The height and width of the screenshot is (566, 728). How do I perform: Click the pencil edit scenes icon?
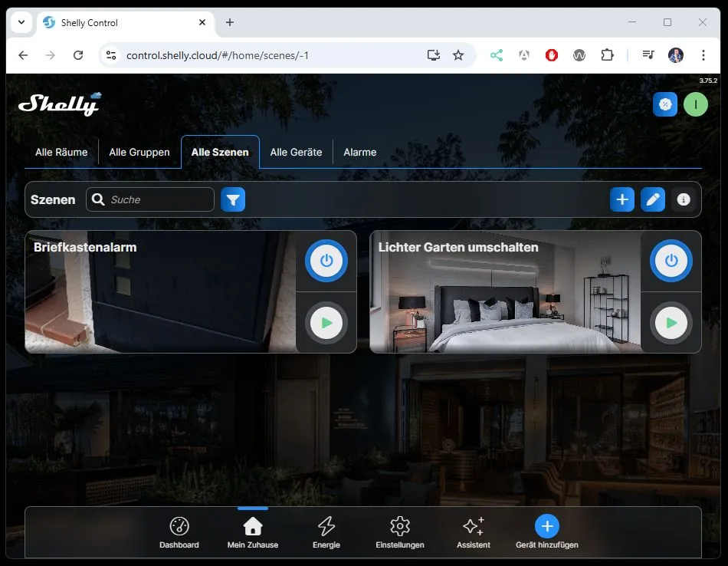(x=653, y=199)
